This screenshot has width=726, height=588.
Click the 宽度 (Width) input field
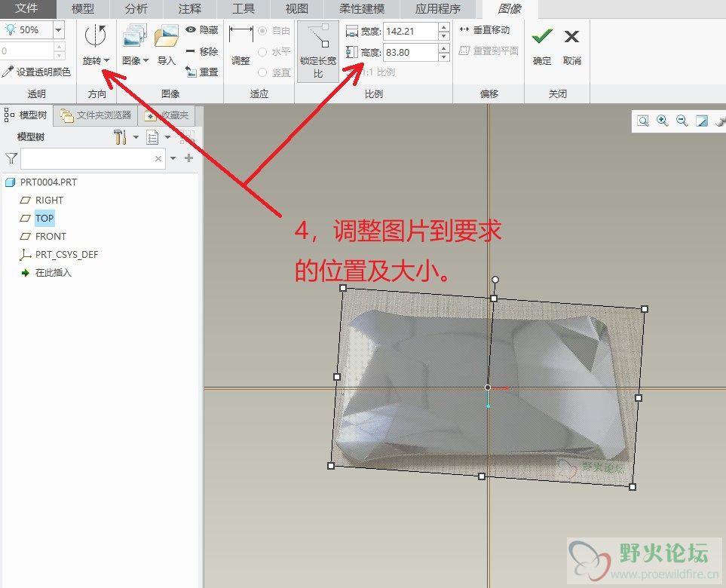pos(409,31)
